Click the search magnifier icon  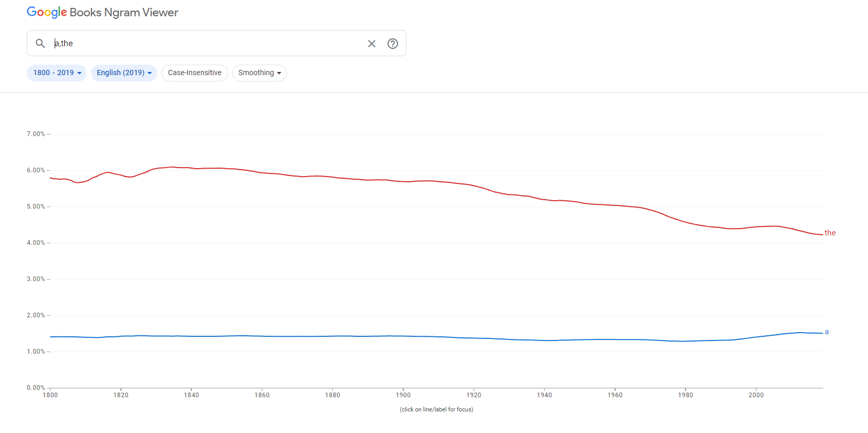click(40, 43)
